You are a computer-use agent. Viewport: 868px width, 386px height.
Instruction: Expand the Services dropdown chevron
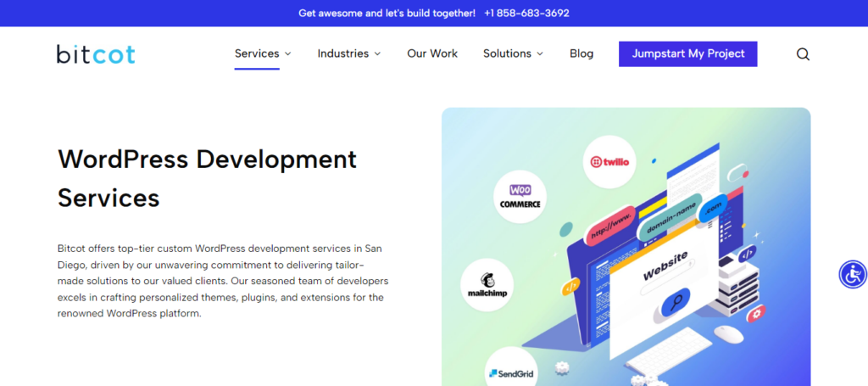pos(288,54)
